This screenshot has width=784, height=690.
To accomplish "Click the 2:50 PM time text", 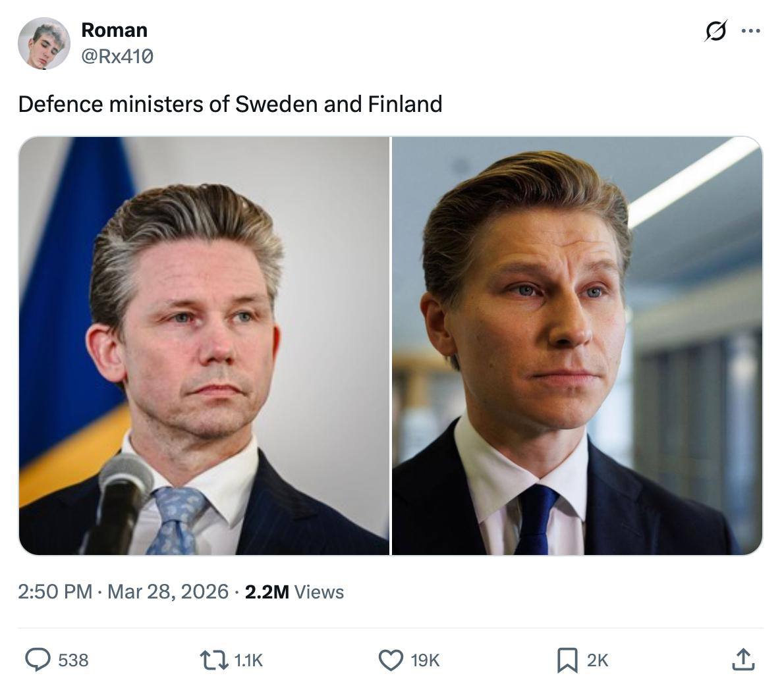I will 55,591.
